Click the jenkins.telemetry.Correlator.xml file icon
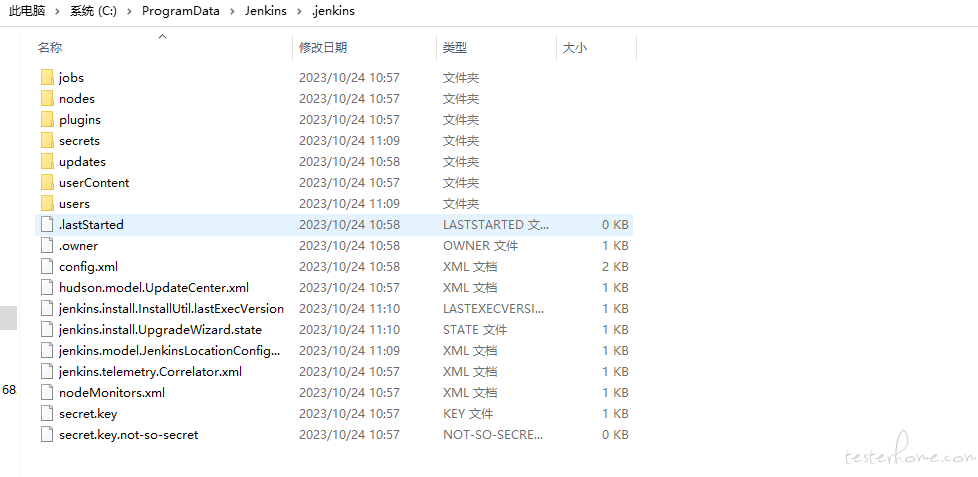This screenshot has height=477, width=978. point(47,372)
